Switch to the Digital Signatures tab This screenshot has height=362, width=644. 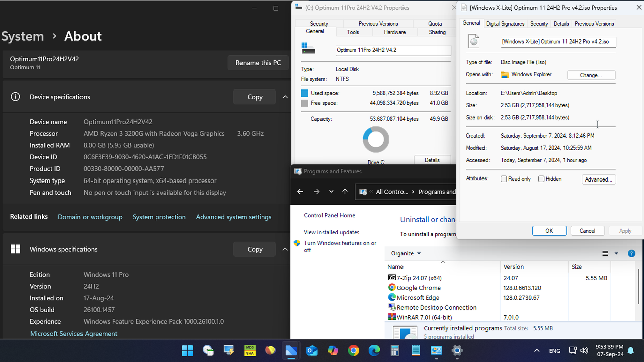coord(505,23)
